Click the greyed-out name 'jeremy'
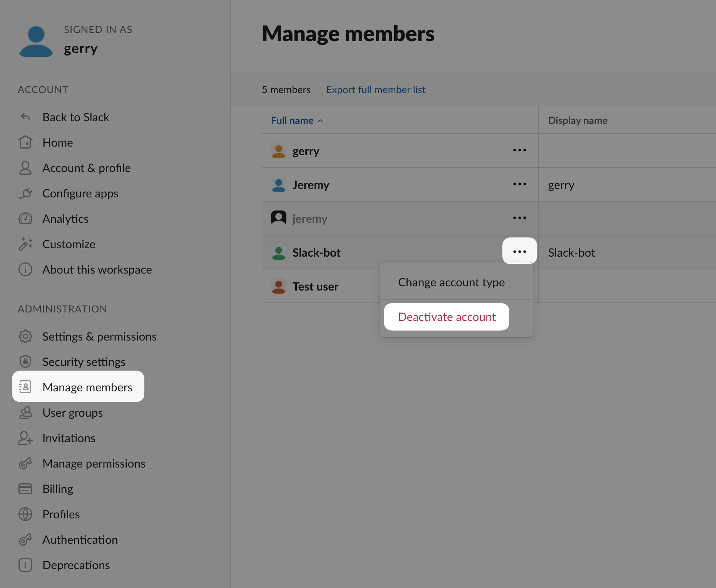Image resolution: width=716 pixels, height=588 pixels. coord(310,219)
